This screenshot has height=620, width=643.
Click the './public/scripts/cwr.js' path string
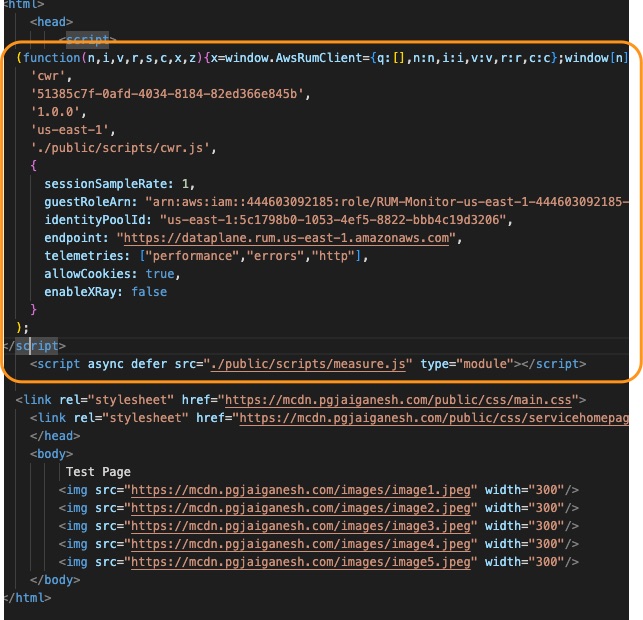click(x=120, y=148)
